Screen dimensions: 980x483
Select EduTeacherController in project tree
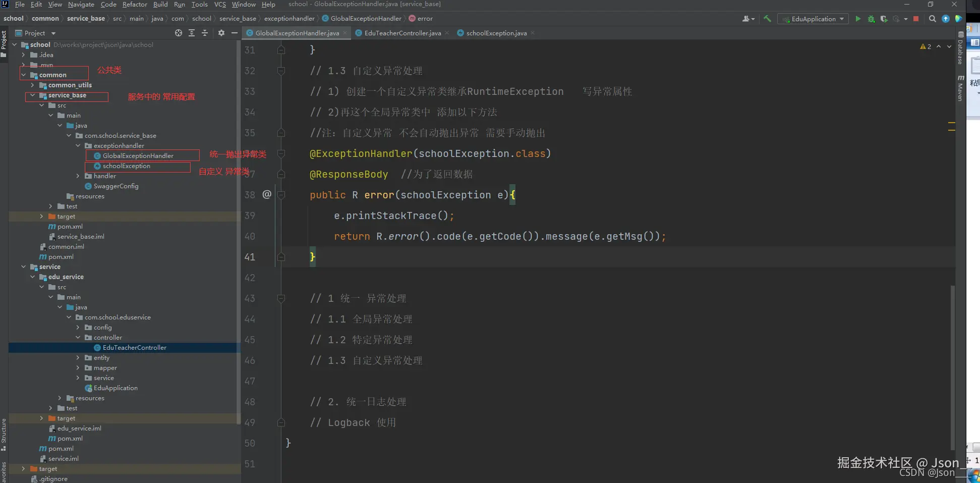click(134, 348)
